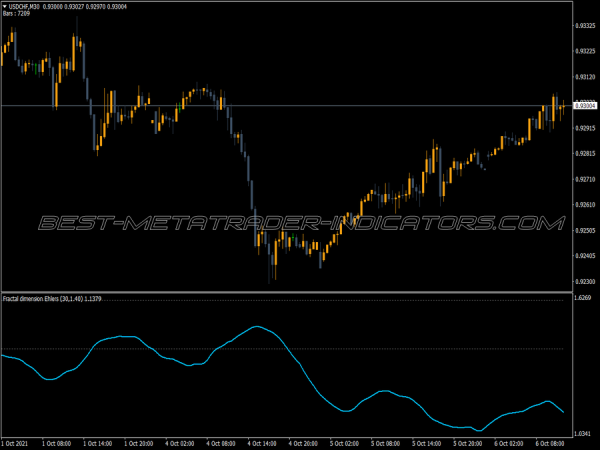
Task: Click the '5 Oct 14:00' time axis label
Action: 426,443
